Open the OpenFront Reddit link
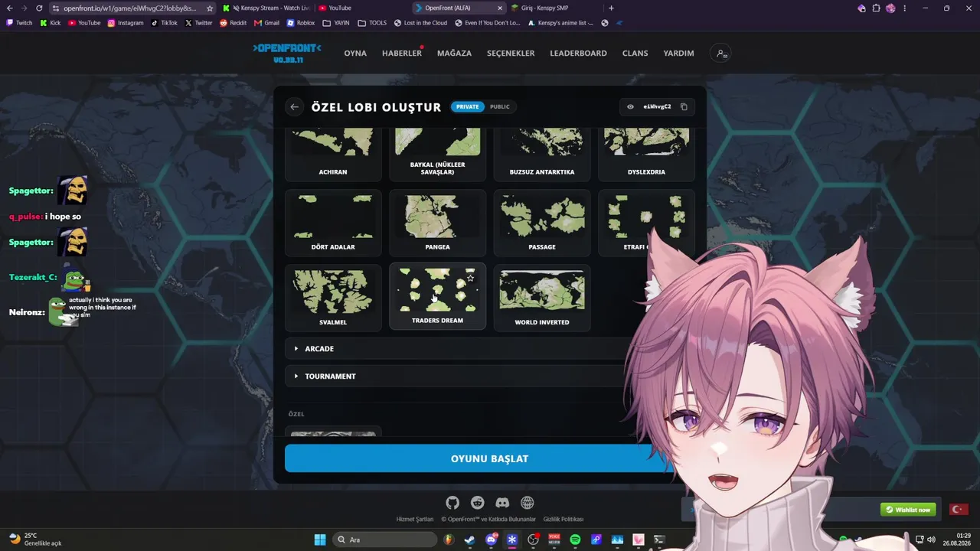 tap(478, 503)
